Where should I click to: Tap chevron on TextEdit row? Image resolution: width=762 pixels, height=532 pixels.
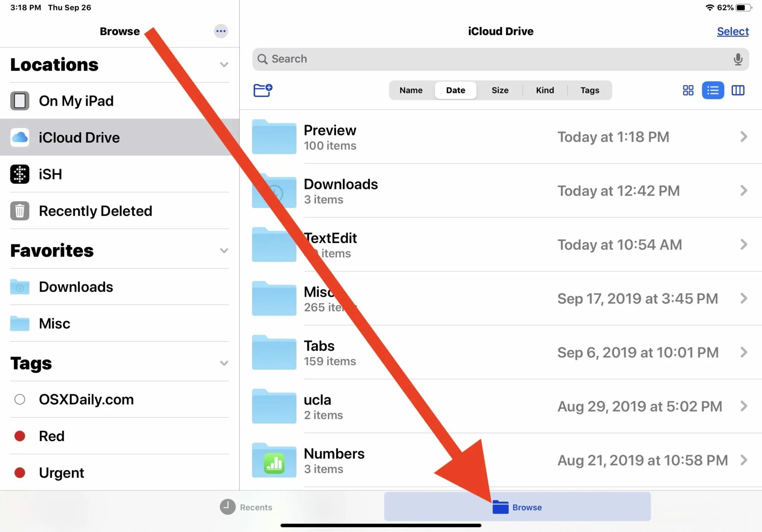point(743,245)
